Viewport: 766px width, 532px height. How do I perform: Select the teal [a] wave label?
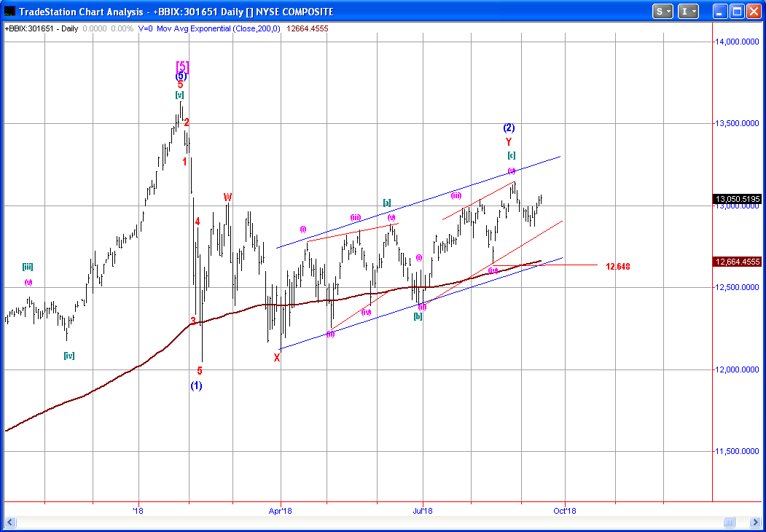(387, 203)
